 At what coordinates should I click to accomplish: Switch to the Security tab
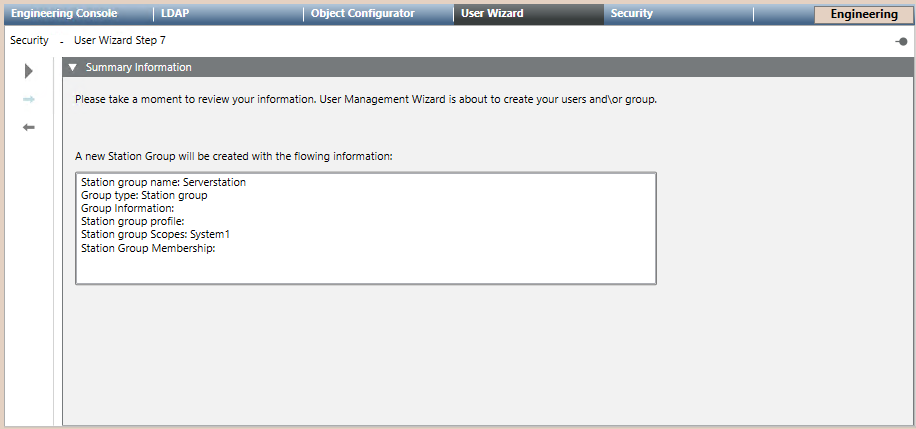pyautogui.click(x=632, y=14)
